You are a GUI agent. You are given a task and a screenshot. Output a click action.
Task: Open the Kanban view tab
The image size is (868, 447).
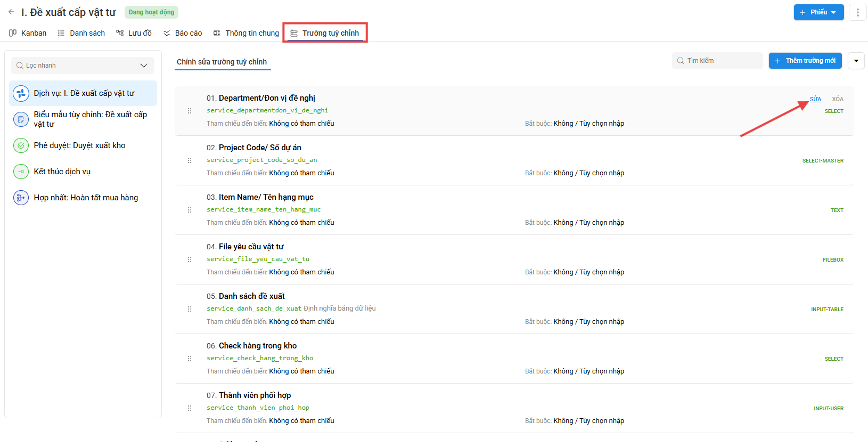coord(28,33)
